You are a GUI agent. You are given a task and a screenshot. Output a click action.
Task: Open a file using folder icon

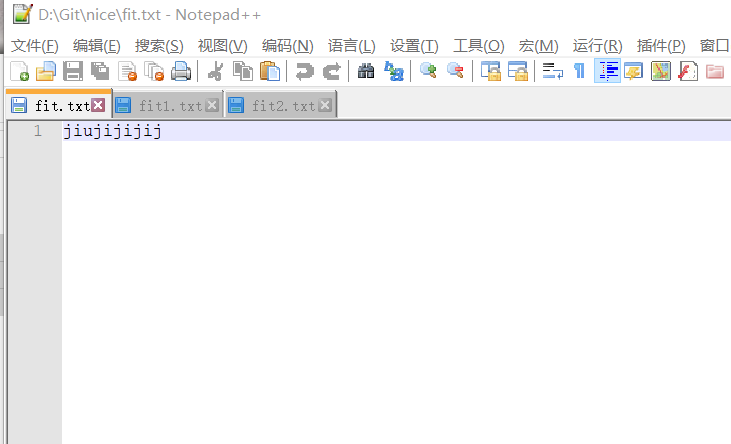pyautogui.click(x=46, y=71)
